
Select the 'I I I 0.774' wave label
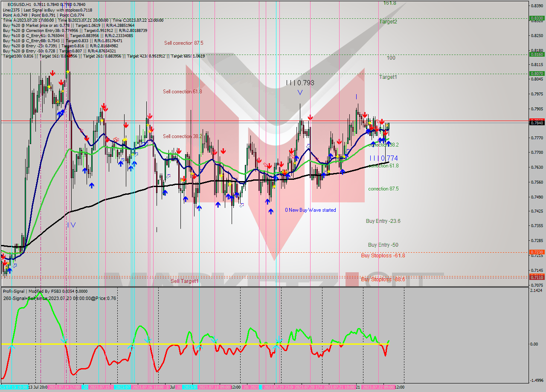(x=383, y=158)
